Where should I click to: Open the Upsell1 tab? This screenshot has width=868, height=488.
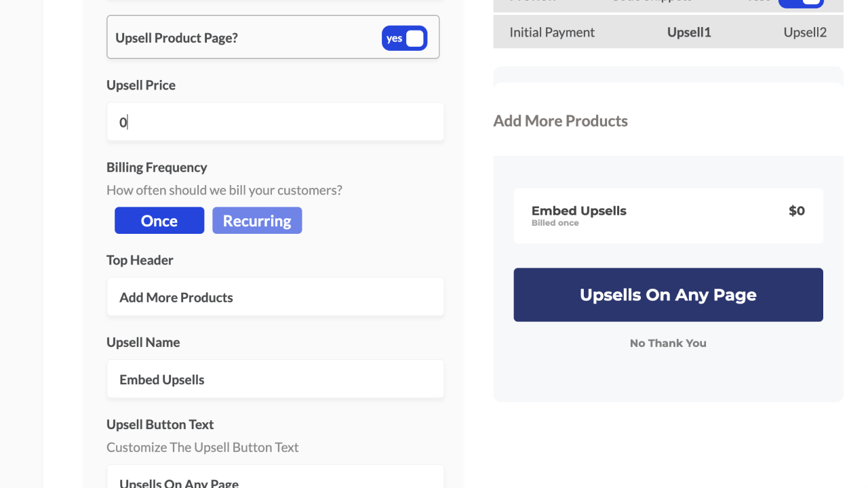689,33
